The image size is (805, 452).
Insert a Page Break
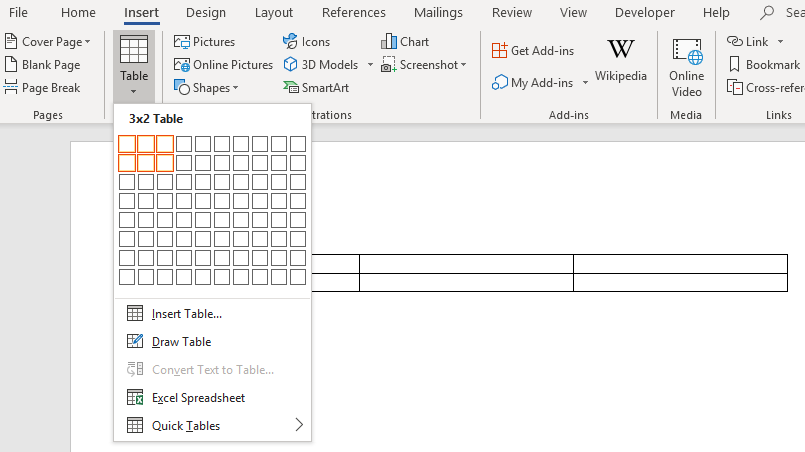coord(42,88)
